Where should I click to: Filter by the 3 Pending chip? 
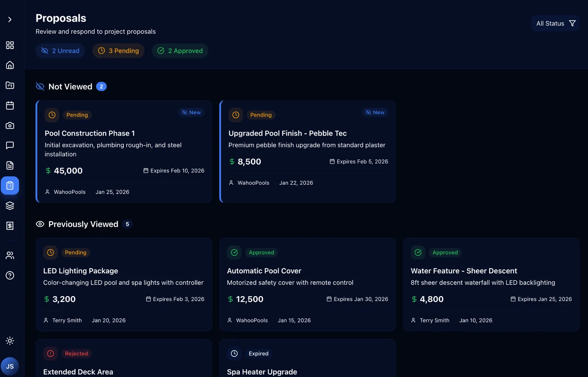118,51
